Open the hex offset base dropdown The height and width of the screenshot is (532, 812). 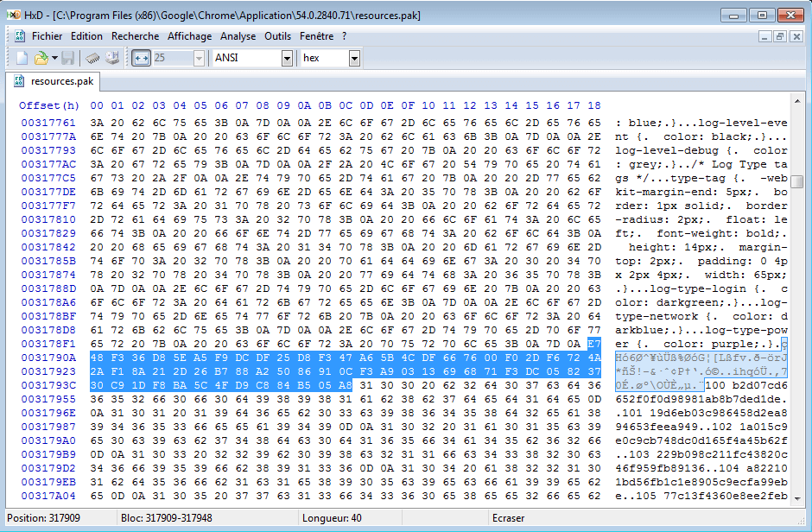click(x=354, y=58)
